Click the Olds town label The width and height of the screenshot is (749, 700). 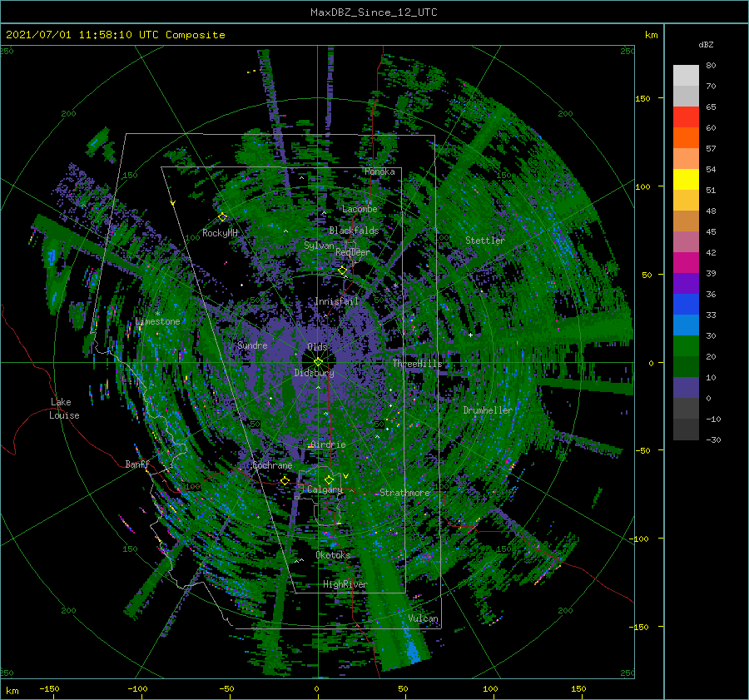[317, 346]
